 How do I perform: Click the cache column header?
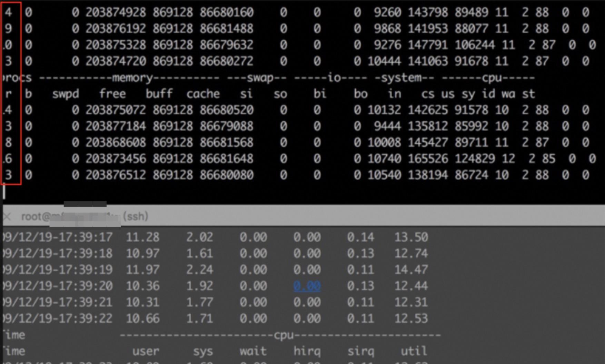click(204, 93)
